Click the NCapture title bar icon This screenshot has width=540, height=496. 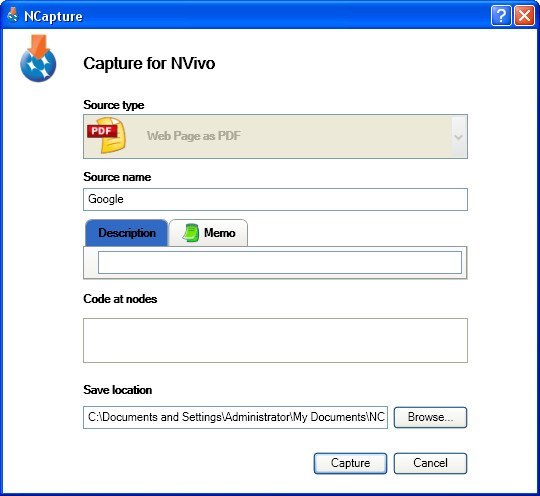(12, 15)
